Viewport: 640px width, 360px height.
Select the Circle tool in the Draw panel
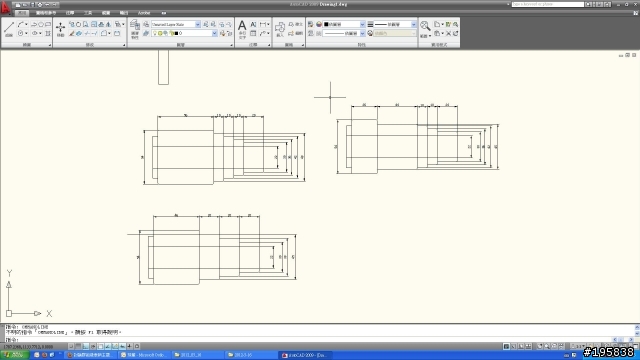click(20, 33)
